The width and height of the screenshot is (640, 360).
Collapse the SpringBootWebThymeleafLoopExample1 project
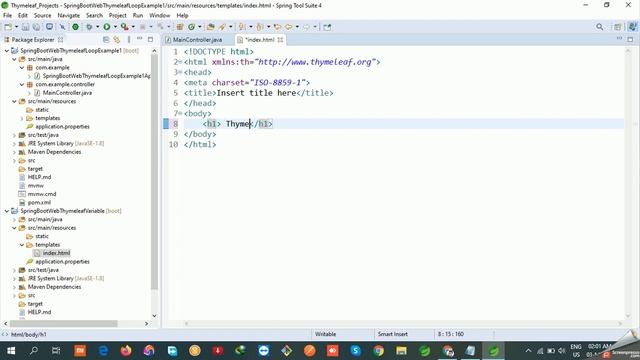pyautogui.click(x=7, y=51)
